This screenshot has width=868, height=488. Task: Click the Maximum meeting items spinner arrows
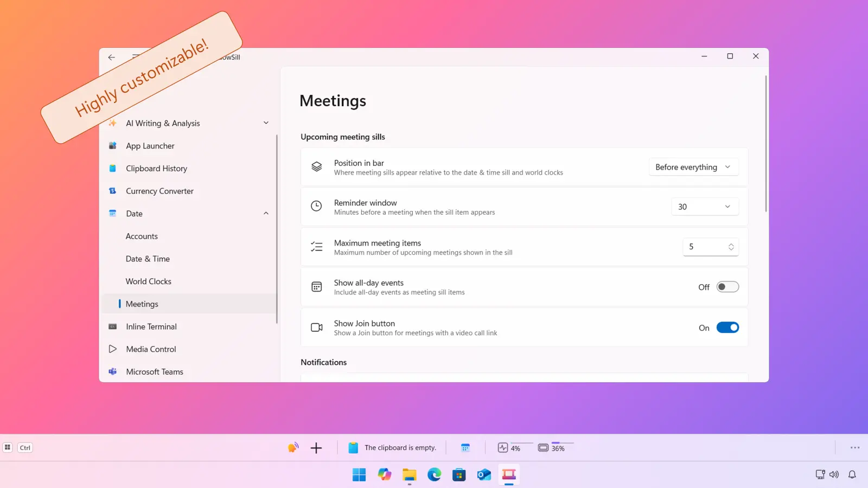tap(731, 247)
